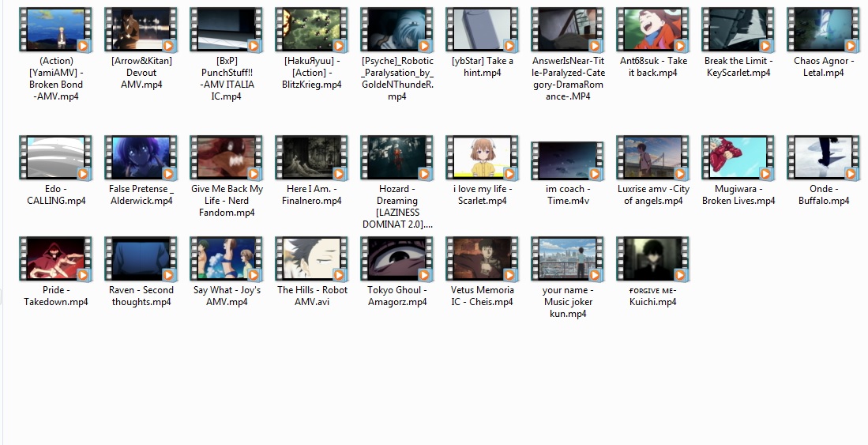
Task: Select the [Arrow&Kitan] Devout AMV.mp4 thumbnail
Action: click(x=141, y=30)
